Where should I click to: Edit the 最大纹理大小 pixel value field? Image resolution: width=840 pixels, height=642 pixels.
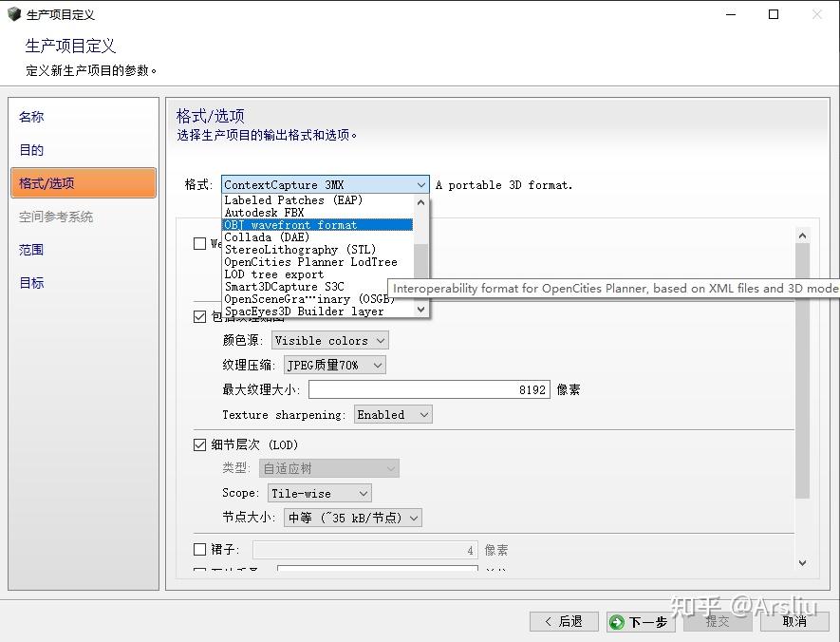click(427, 388)
